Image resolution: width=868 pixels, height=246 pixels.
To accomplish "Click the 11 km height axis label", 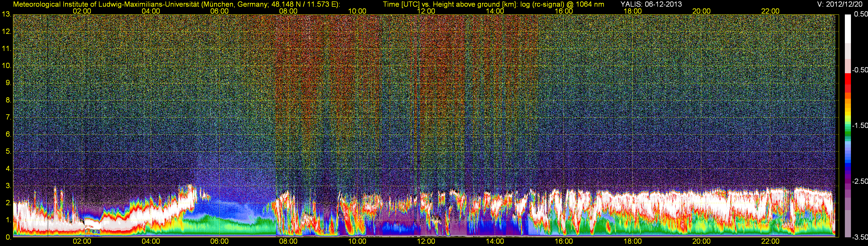I will point(7,49).
